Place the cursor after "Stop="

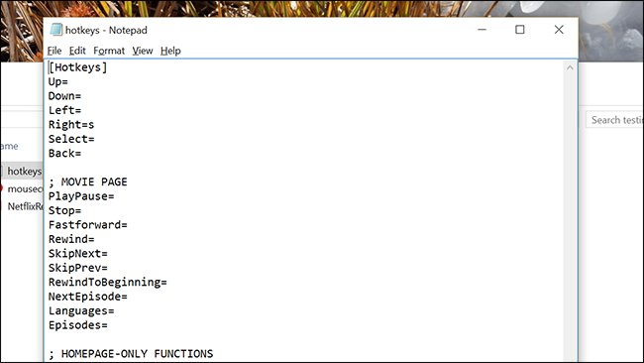81,211
